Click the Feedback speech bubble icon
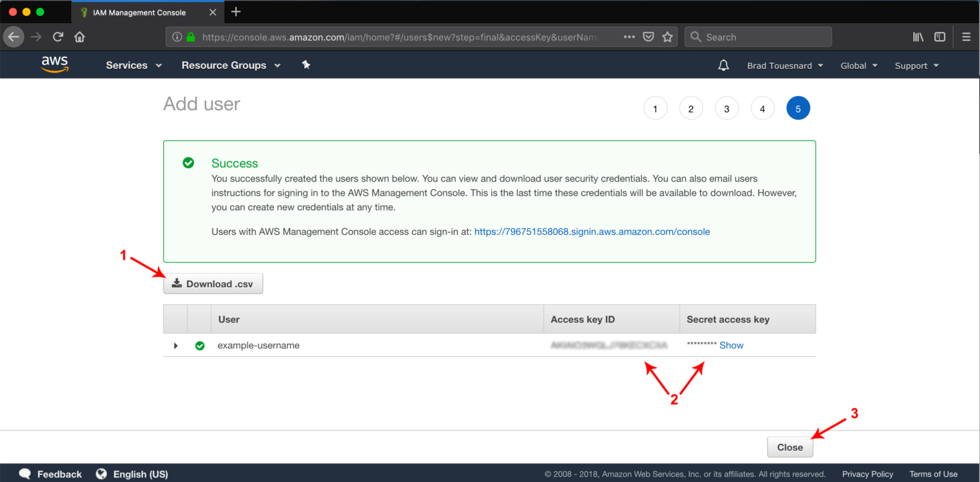Viewport: 980px width, 482px height. pos(25,474)
